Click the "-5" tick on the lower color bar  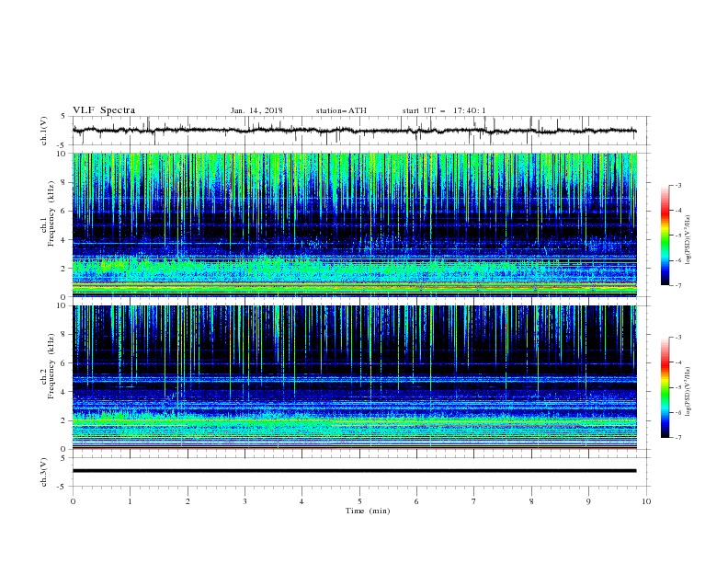(677, 387)
